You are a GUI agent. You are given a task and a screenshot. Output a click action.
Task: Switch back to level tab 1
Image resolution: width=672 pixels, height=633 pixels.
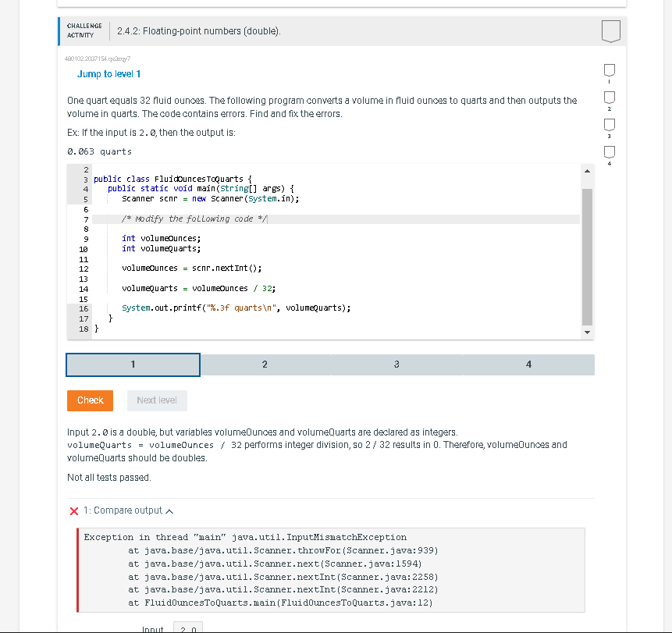point(133,365)
